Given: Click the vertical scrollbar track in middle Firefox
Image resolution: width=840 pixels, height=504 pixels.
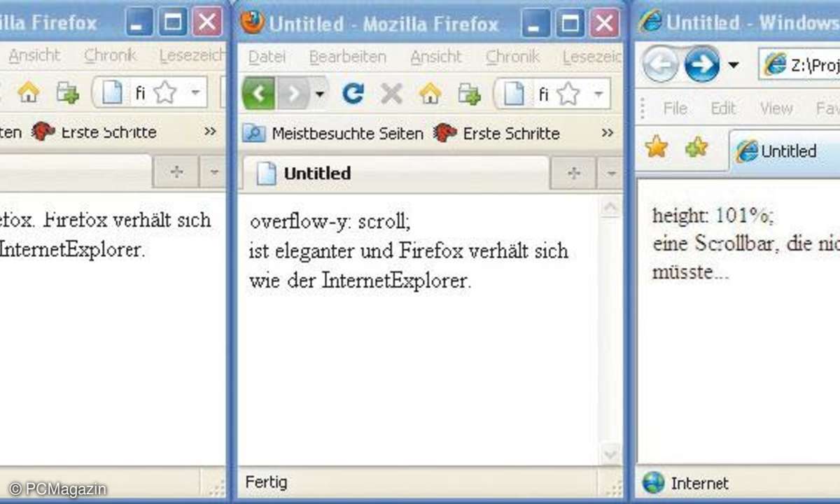Looking at the screenshot, I should 611,330.
